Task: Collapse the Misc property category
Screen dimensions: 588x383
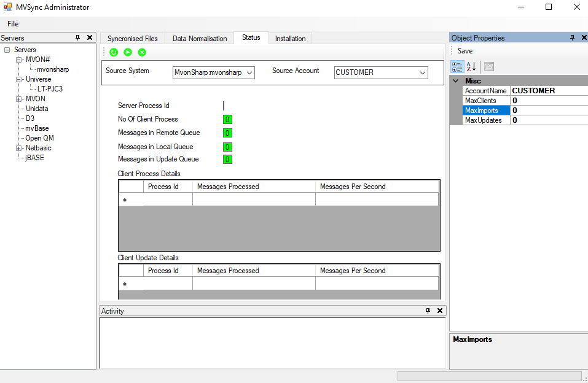Action: (x=456, y=81)
